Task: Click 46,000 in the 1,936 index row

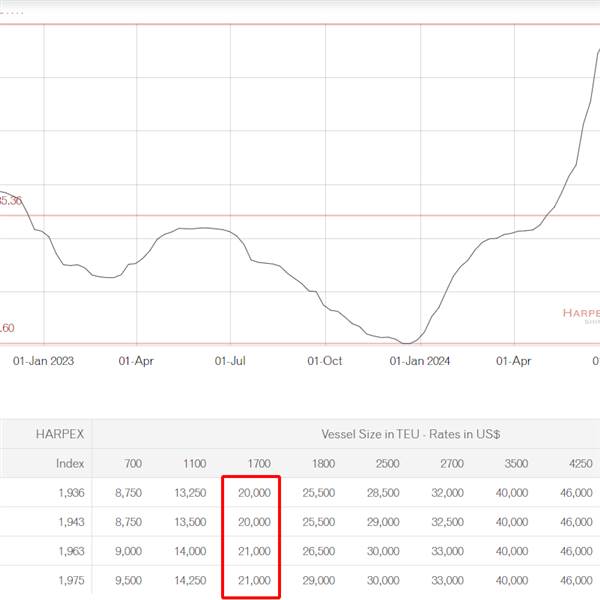Action: 576,492
